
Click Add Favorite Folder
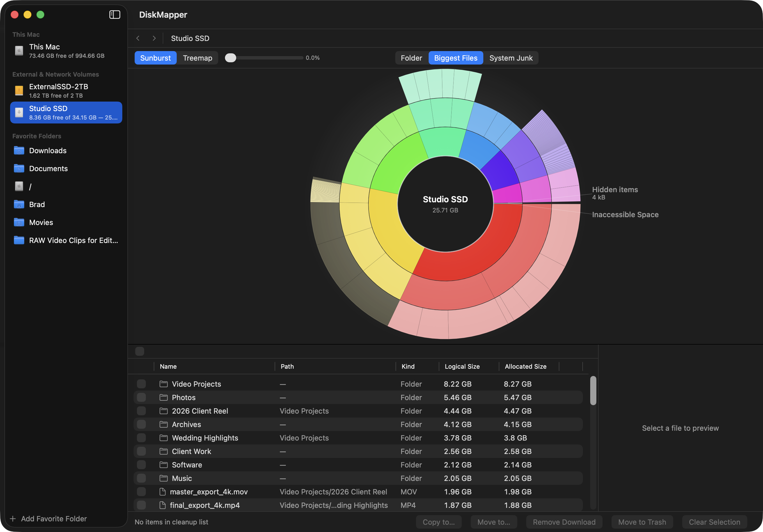click(49, 519)
